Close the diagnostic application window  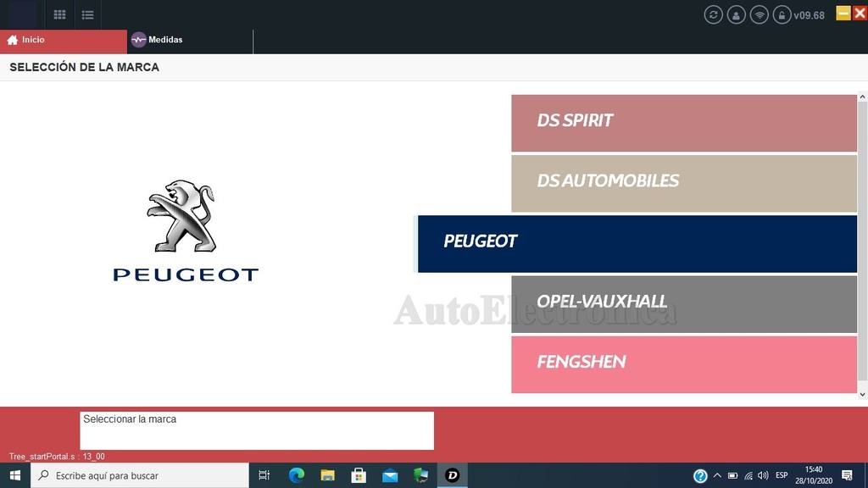pos(860,13)
